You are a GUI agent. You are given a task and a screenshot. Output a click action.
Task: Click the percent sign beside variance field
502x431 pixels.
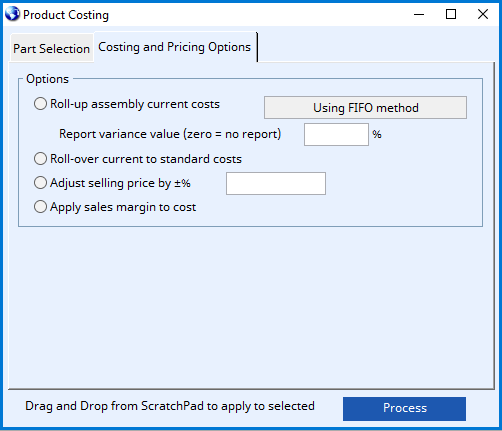click(377, 134)
